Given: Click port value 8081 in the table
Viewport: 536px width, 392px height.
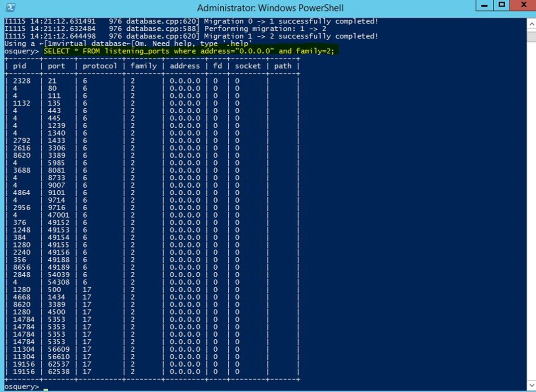Looking at the screenshot, I should click(x=56, y=170).
